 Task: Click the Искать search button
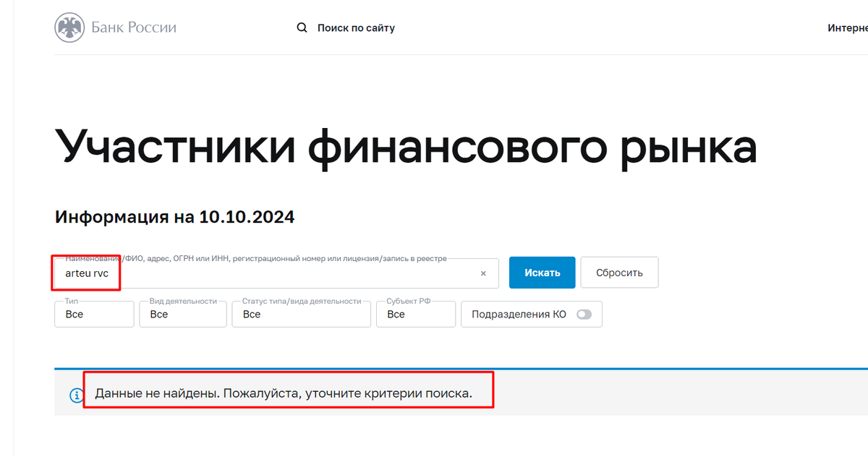point(542,273)
